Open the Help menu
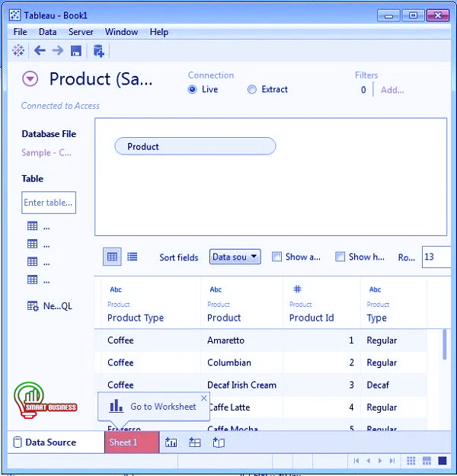457x476 pixels. pyautogui.click(x=159, y=32)
